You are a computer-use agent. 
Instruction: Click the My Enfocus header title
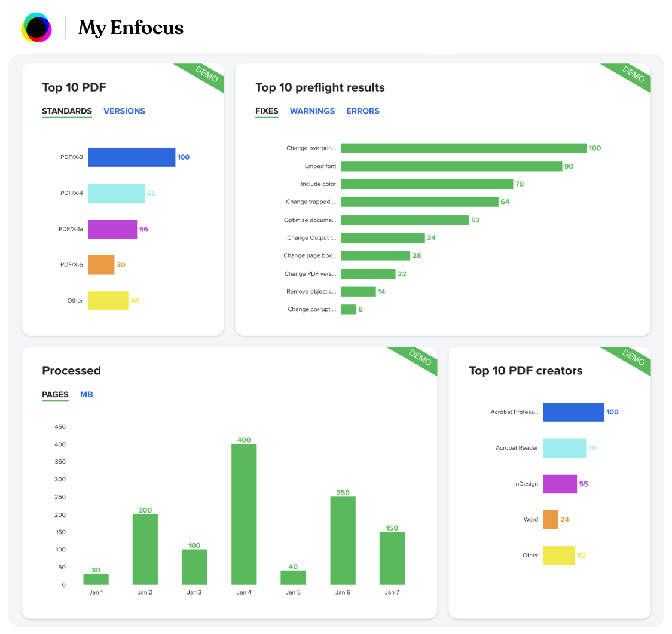pos(131,28)
